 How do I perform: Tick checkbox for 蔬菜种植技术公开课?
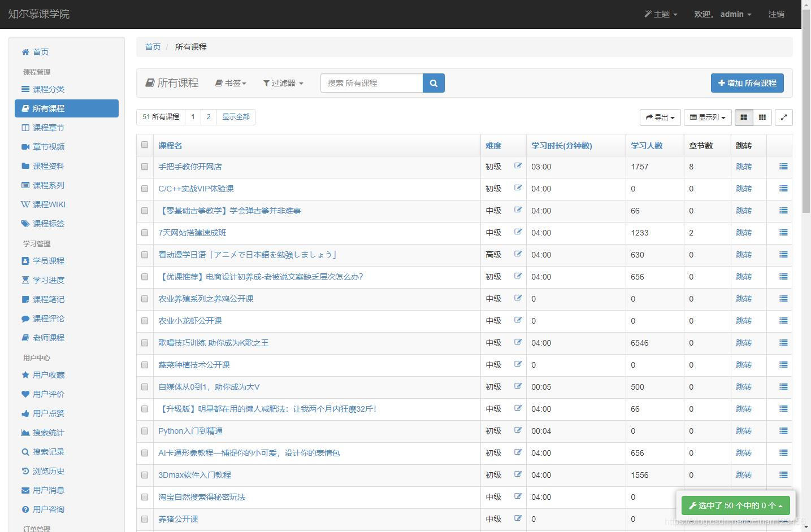145,365
